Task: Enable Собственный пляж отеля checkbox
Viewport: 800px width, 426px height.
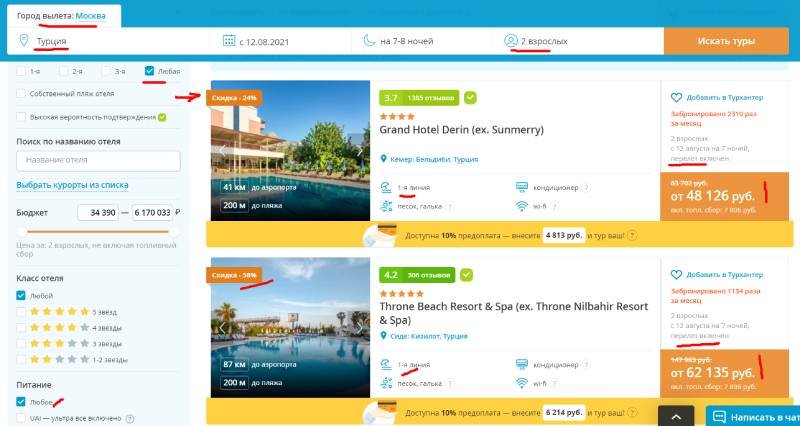Action: 21,94
